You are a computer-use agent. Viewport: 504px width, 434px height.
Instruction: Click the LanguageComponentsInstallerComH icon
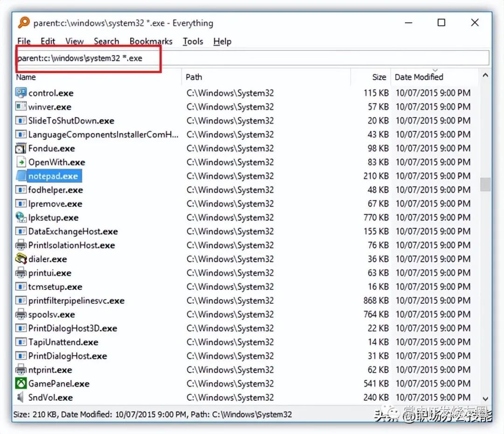tap(21, 134)
